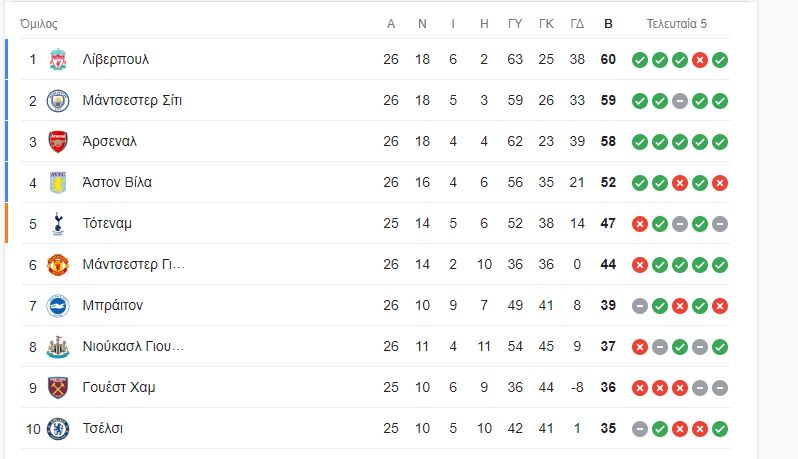Click the Liverpool club crest
Screen dimensions: 798x459
57,60
